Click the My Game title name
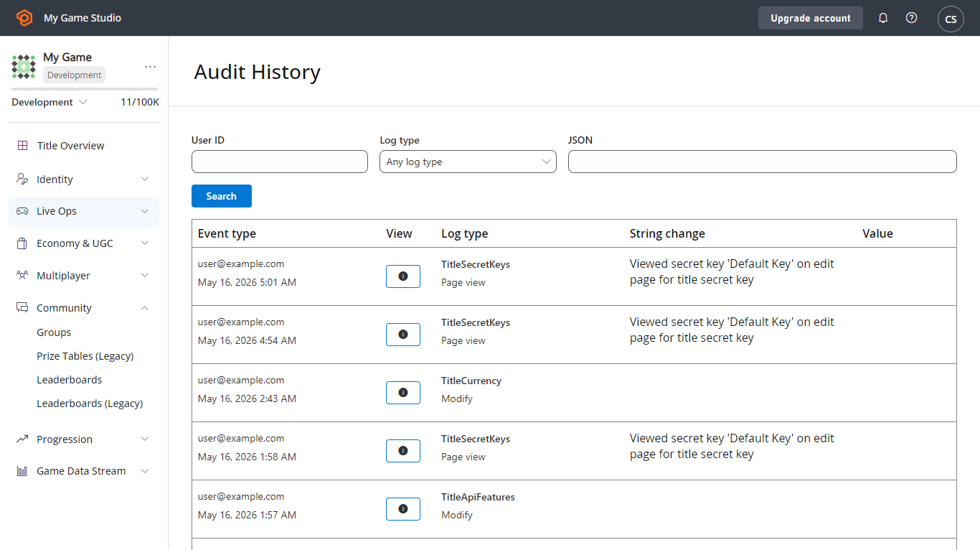980x550 pixels. (67, 57)
